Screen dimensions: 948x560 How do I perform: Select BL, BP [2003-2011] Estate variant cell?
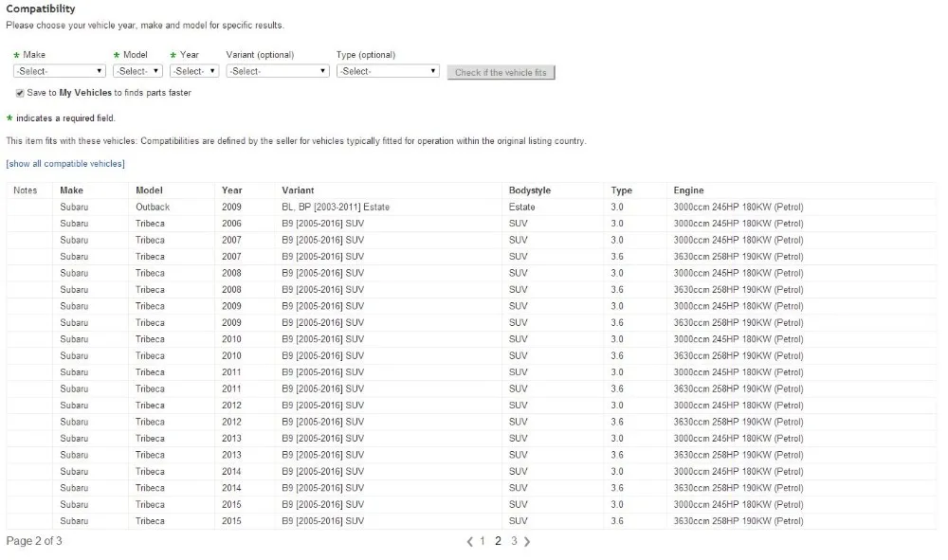pos(336,208)
